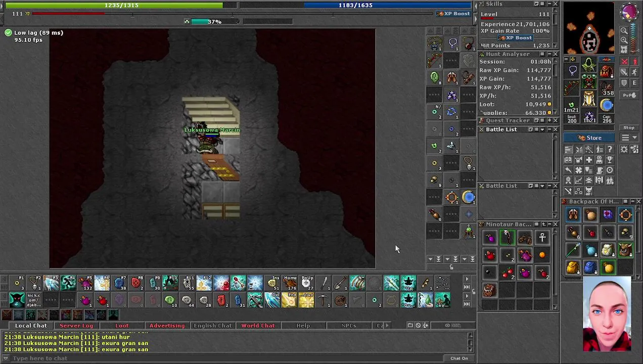Select stand while fighting mode
The image size is (643, 364).
635,61
